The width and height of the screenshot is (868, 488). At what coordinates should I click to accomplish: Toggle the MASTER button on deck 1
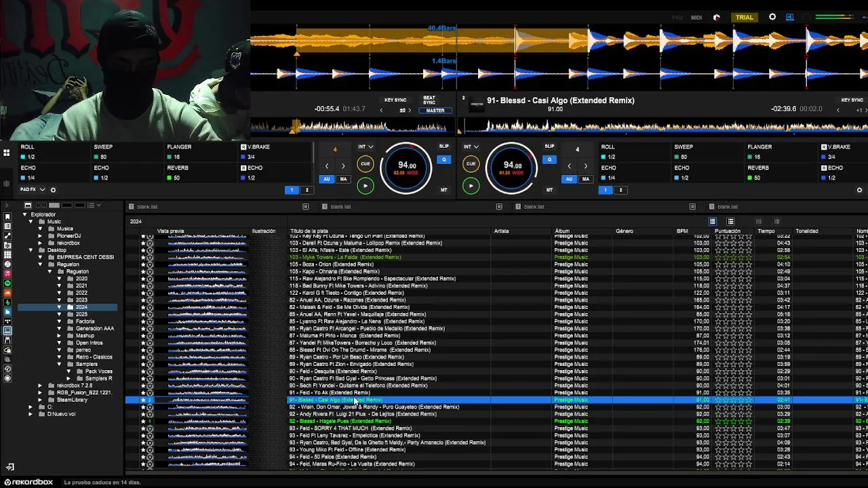[x=435, y=110]
